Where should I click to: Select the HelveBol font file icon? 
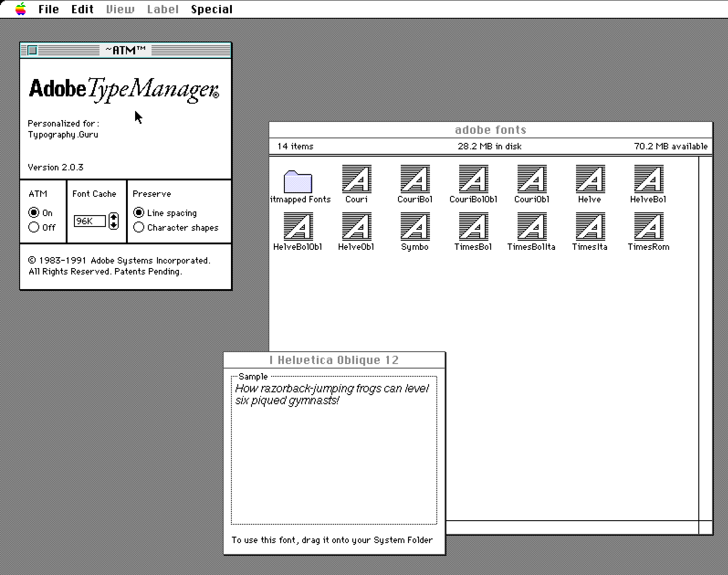(649, 179)
